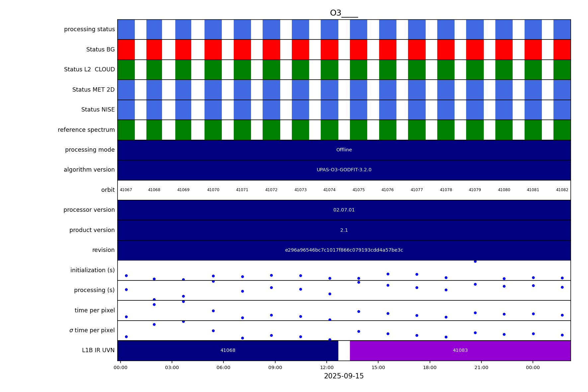The height and width of the screenshot is (392, 588).
Task: Click the highest outlier point in the initialization row
Action: pyautogui.click(x=475, y=262)
